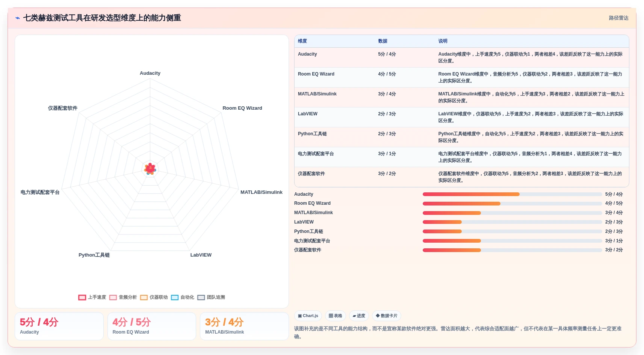Click the 仪器配套软件 radar axis label
This screenshot has height=355, width=644.
point(63,108)
